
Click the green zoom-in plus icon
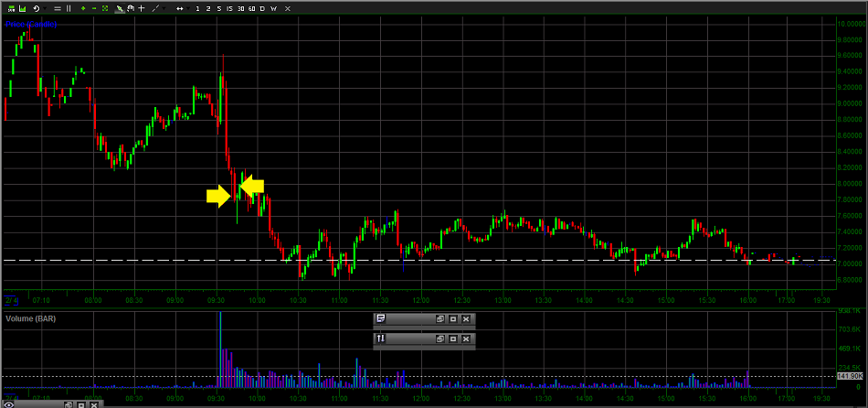pyautogui.click(x=83, y=8)
